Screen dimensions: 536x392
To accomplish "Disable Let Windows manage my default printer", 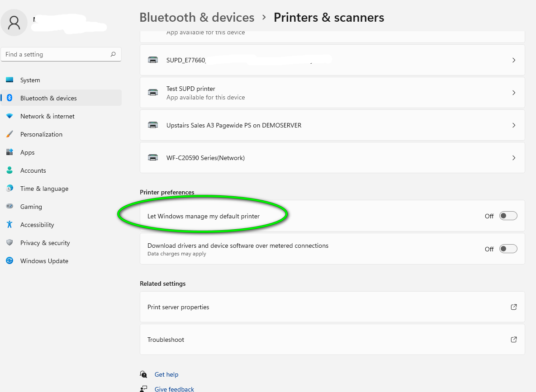I will (x=508, y=216).
